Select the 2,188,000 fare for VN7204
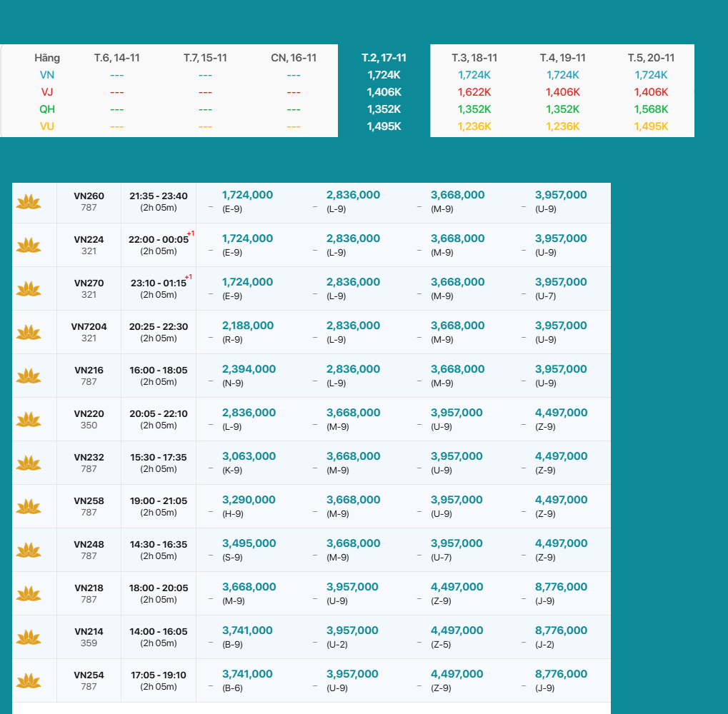This screenshot has height=714, width=728. (247, 326)
